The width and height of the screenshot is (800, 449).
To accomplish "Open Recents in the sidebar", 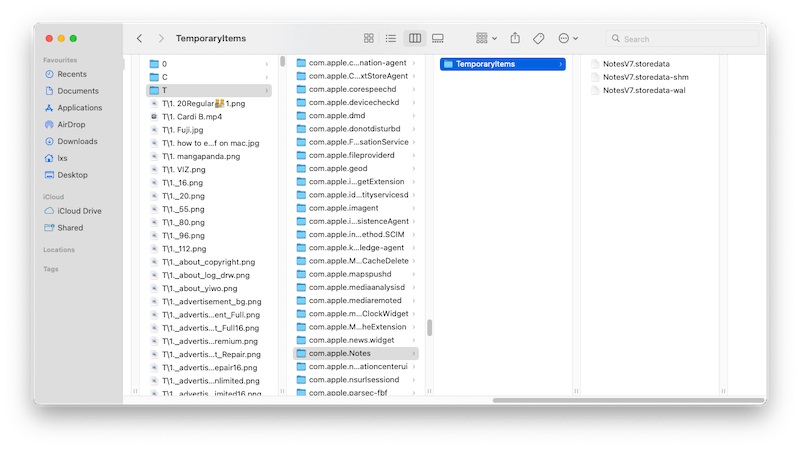I will pos(72,74).
